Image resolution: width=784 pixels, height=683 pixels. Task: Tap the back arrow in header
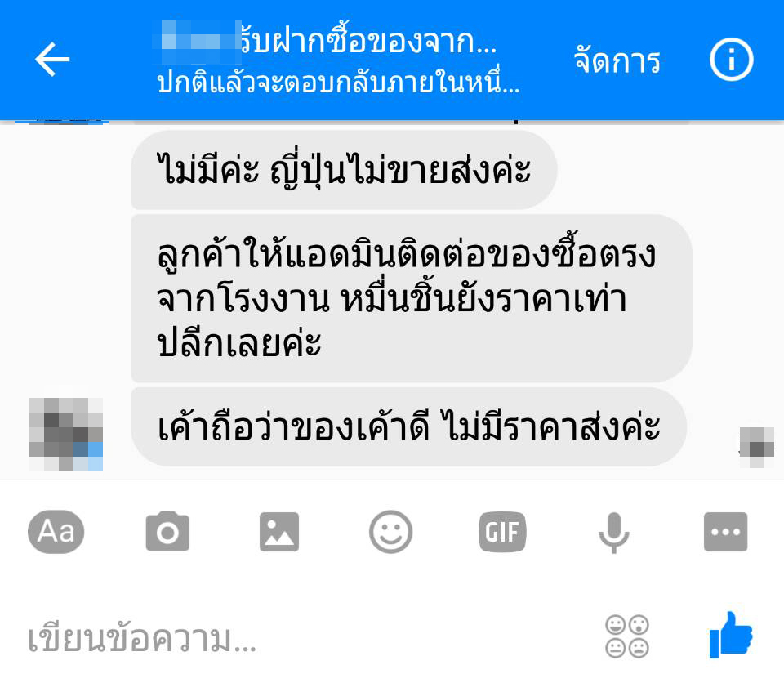tap(52, 60)
